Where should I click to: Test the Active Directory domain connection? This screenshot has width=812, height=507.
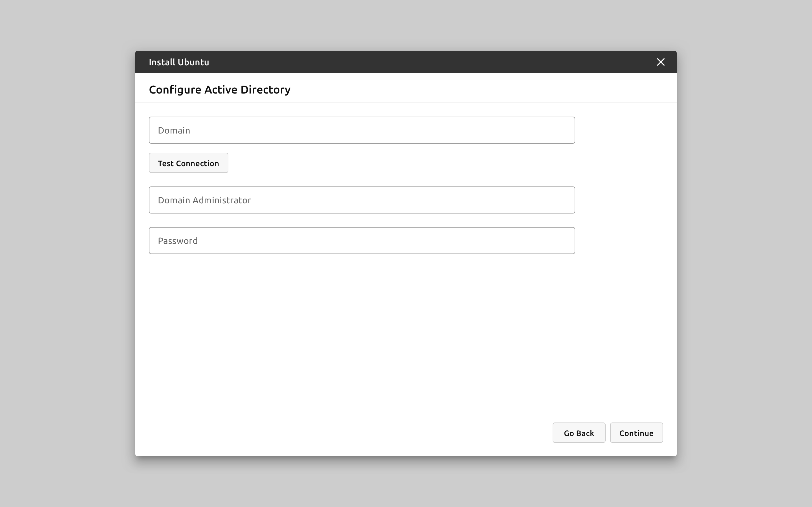(x=188, y=163)
